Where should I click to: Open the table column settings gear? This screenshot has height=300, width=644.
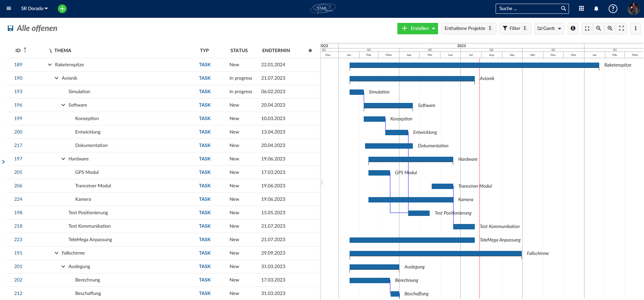click(310, 51)
